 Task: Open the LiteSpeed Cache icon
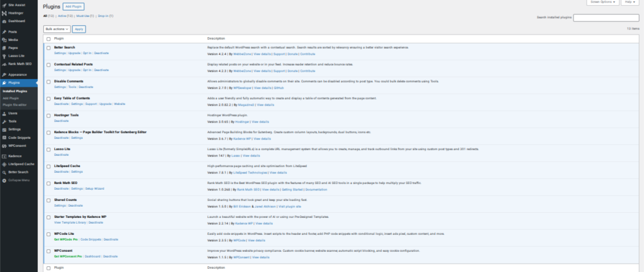pos(4,164)
